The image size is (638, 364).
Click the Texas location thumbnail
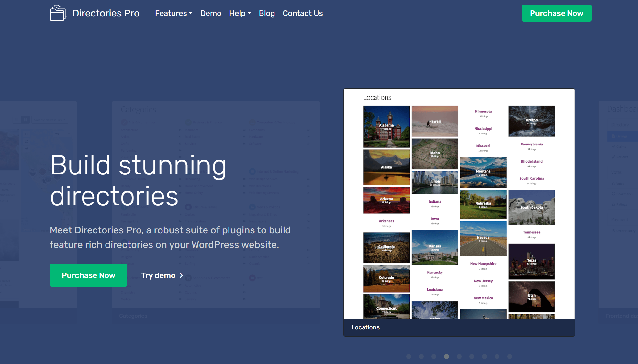point(532,262)
